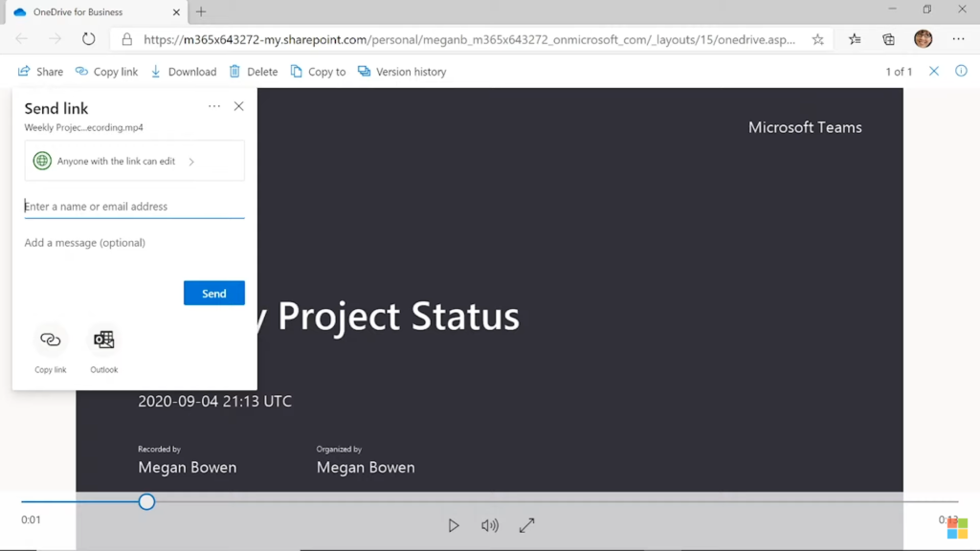Click the Add a message field
The width and height of the screenshot is (980, 551).
[134, 242]
